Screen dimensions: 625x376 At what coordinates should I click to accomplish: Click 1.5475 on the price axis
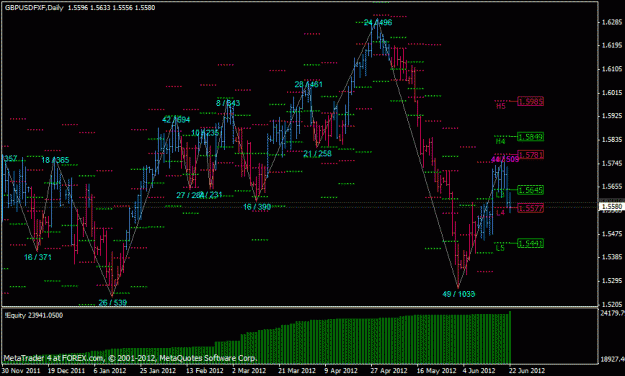(612, 234)
